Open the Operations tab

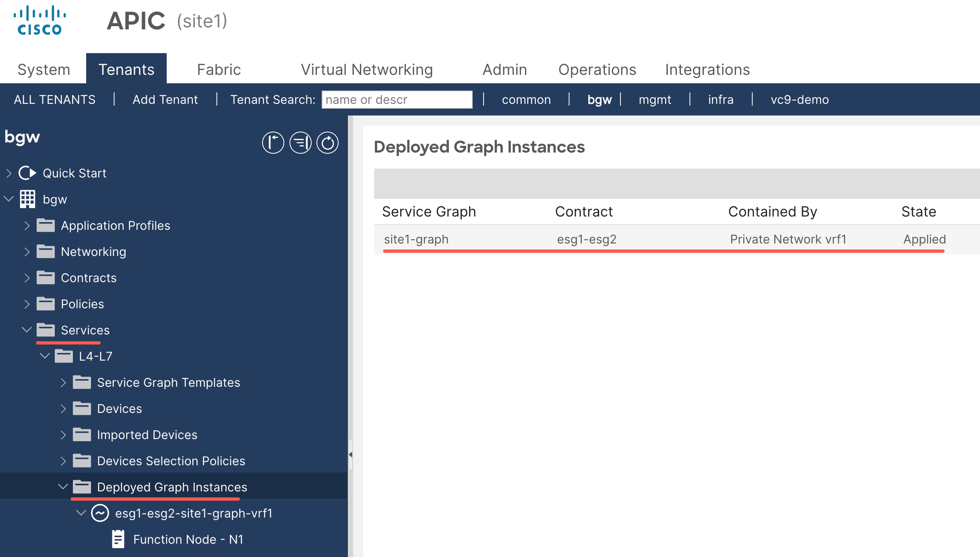tap(597, 69)
